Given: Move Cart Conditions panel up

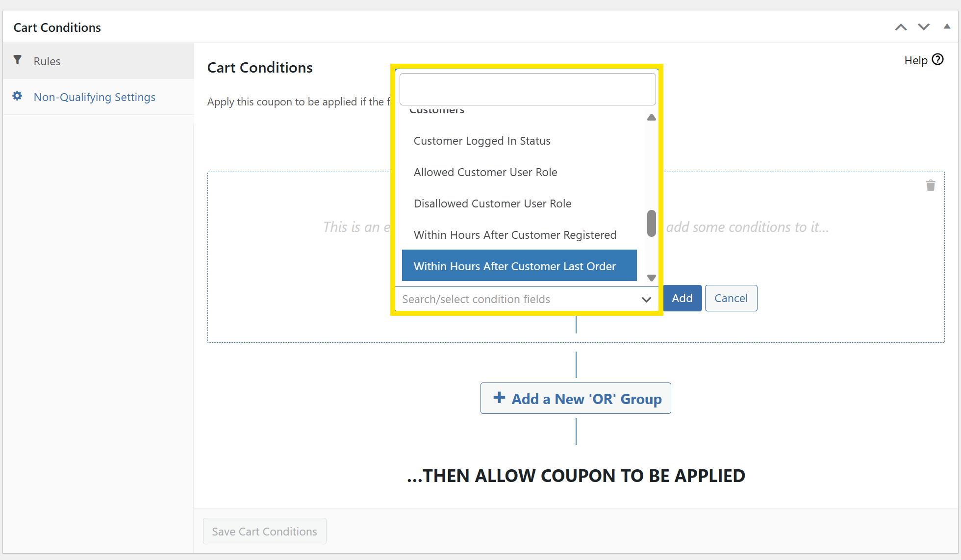Looking at the screenshot, I should tap(901, 27).
